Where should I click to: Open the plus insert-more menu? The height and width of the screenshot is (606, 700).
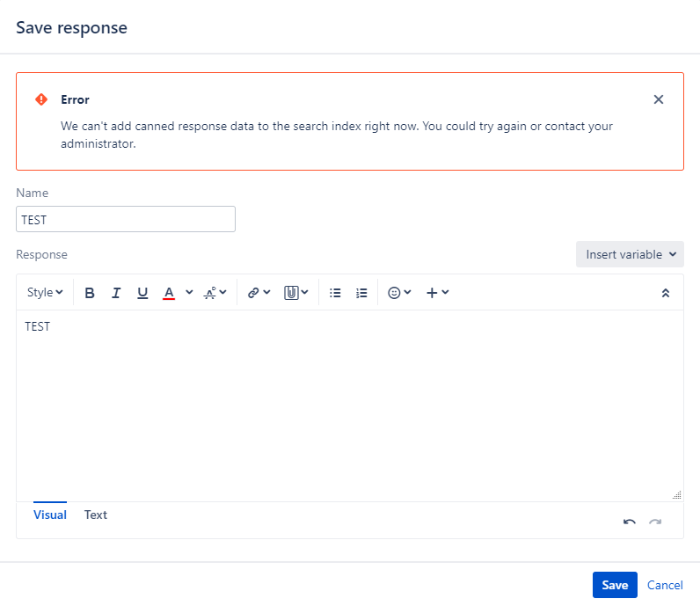tap(437, 293)
